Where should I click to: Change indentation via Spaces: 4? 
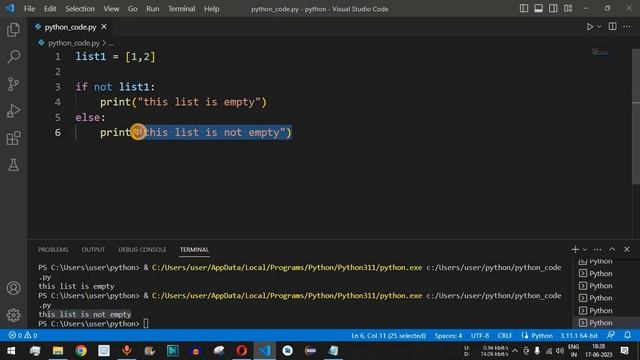[448, 336]
